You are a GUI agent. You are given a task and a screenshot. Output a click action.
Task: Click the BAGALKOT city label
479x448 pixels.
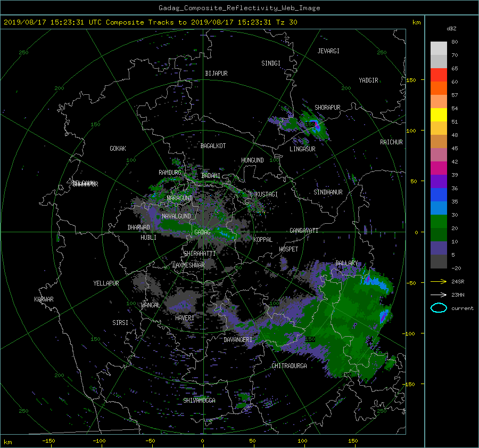pyautogui.click(x=213, y=146)
